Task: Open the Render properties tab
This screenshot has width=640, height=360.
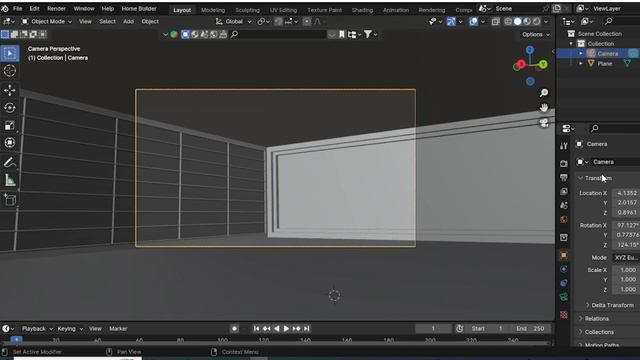Action: point(564,164)
